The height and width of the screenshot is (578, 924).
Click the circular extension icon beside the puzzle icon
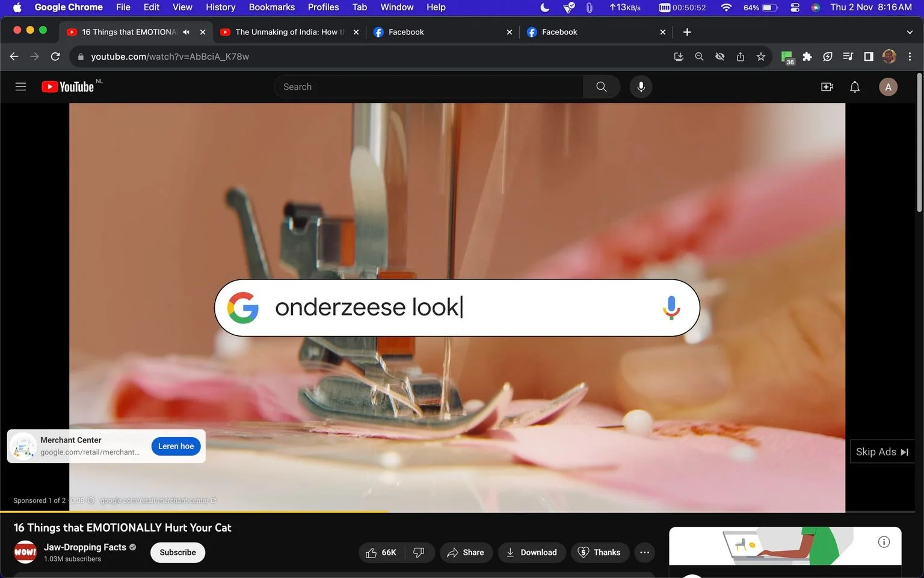coord(828,57)
